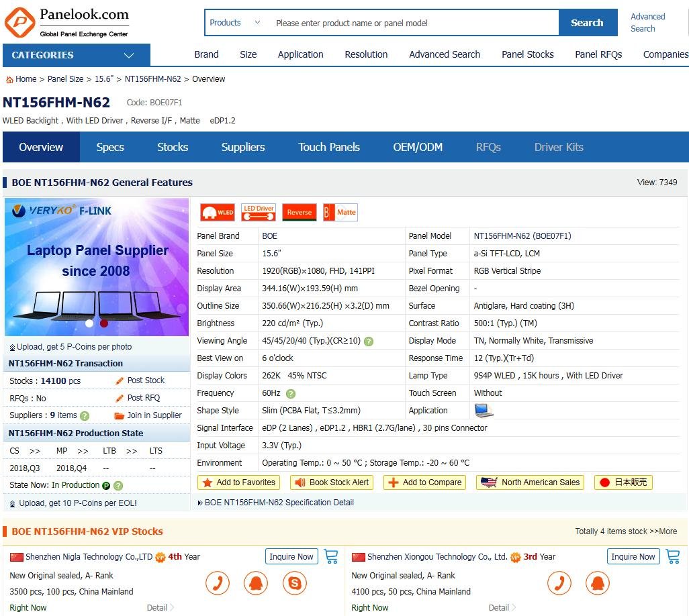Click the product name search field
This screenshot has height=616, width=689.
[413, 23]
